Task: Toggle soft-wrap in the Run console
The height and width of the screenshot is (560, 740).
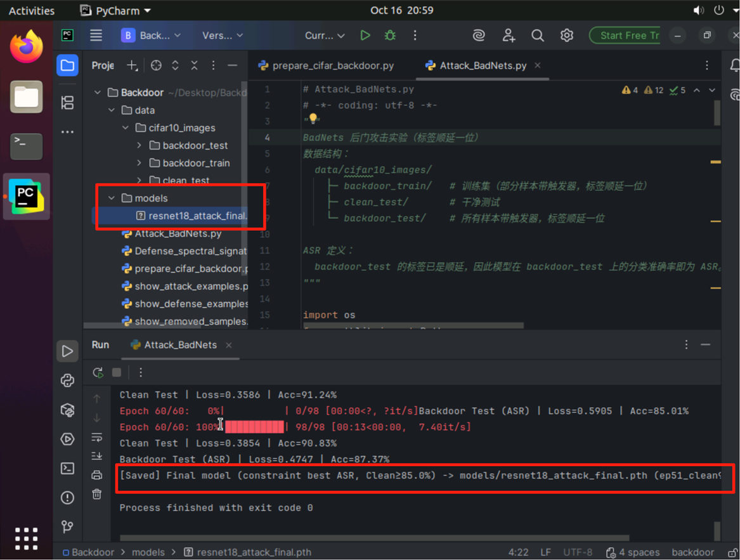Action: [96, 437]
